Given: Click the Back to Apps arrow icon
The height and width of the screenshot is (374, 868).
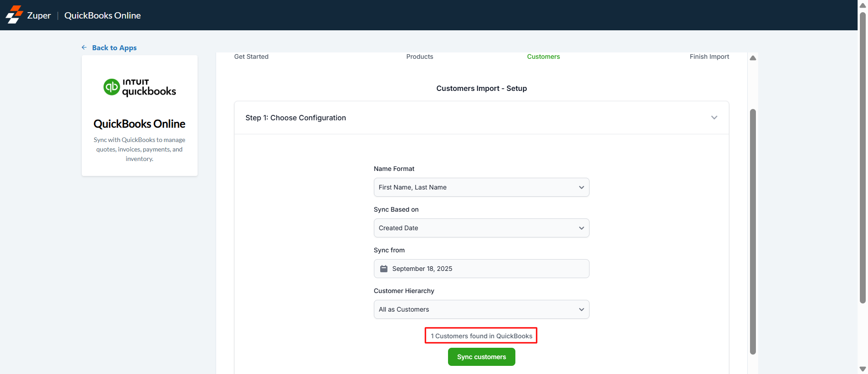Looking at the screenshot, I should pos(84,47).
